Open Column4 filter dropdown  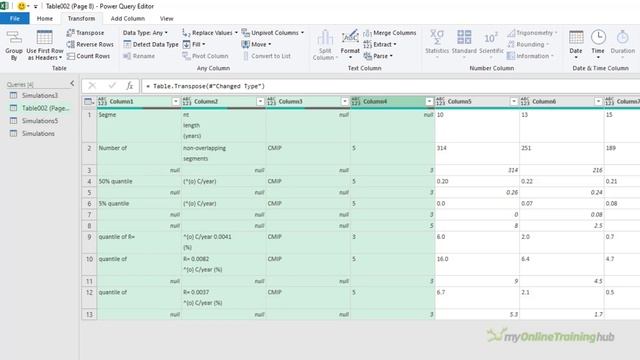click(429, 101)
